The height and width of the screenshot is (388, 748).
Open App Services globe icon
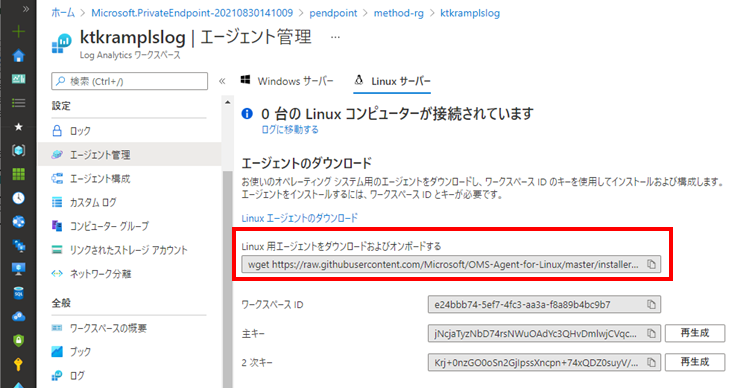pos(19,222)
